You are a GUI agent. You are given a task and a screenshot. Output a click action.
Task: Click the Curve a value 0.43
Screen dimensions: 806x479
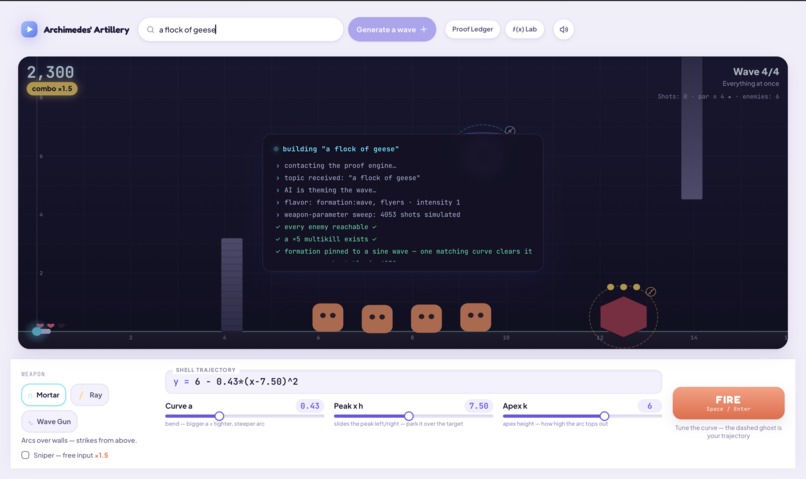pos(309,406)
